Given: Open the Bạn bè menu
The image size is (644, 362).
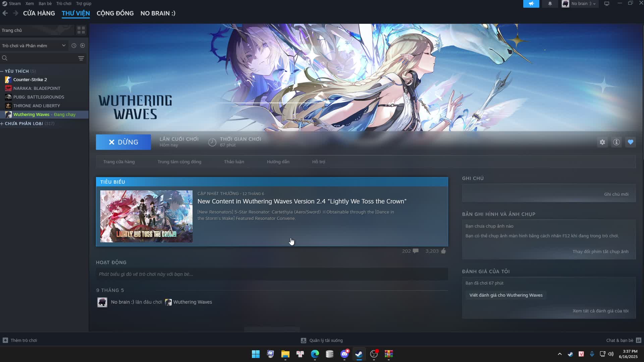Looking at the screenshot, I should pyautogui.click(x=45, y=3).
